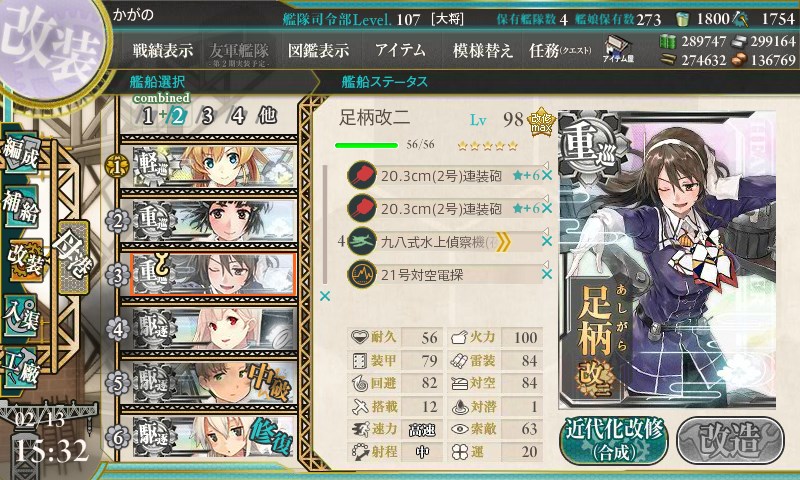The height and width of the screenshot is (480, 800).
Task: Open the 任務 (クエスト) quest menu
Action: point(560,50)
